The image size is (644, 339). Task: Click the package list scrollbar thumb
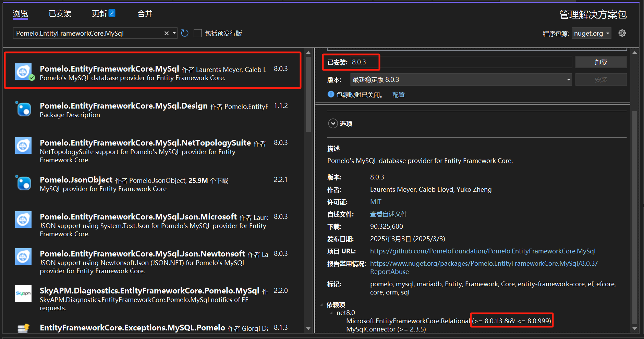(308, 94)
